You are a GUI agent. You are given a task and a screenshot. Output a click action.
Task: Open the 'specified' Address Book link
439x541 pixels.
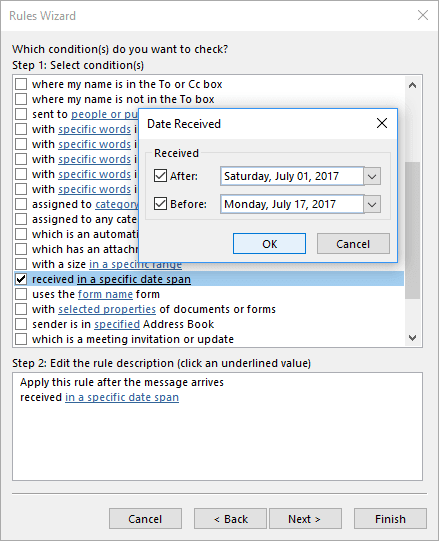tap(117, 324)
